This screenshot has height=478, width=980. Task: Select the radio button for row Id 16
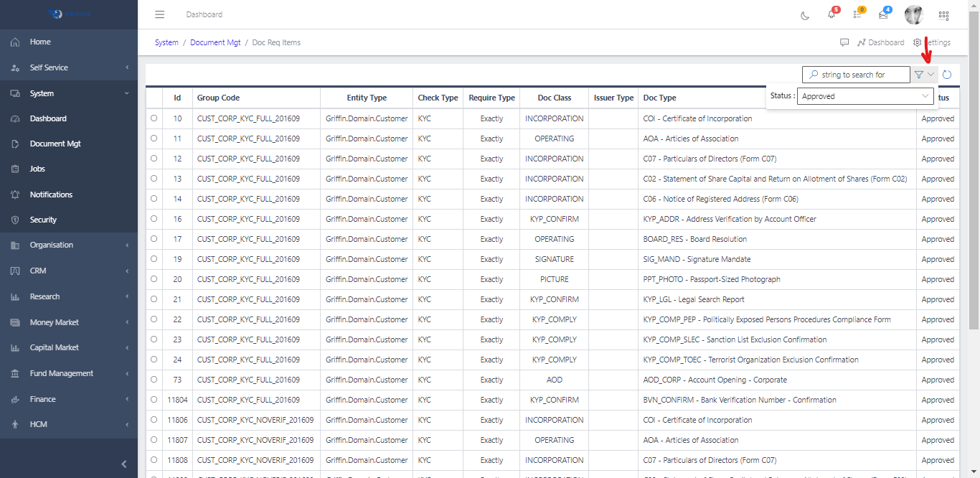(x=154, y=219)
